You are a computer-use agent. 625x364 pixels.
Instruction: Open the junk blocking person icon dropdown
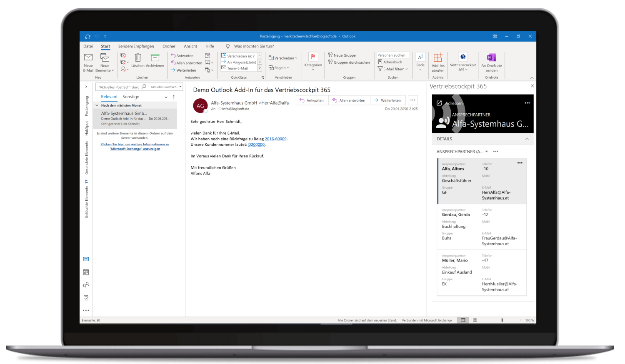pos(125,69)
